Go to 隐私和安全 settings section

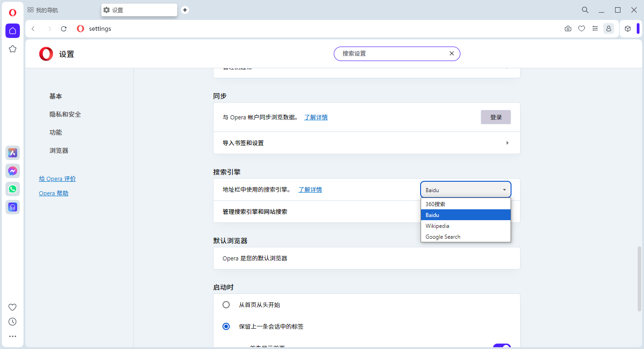coord(65,114)
